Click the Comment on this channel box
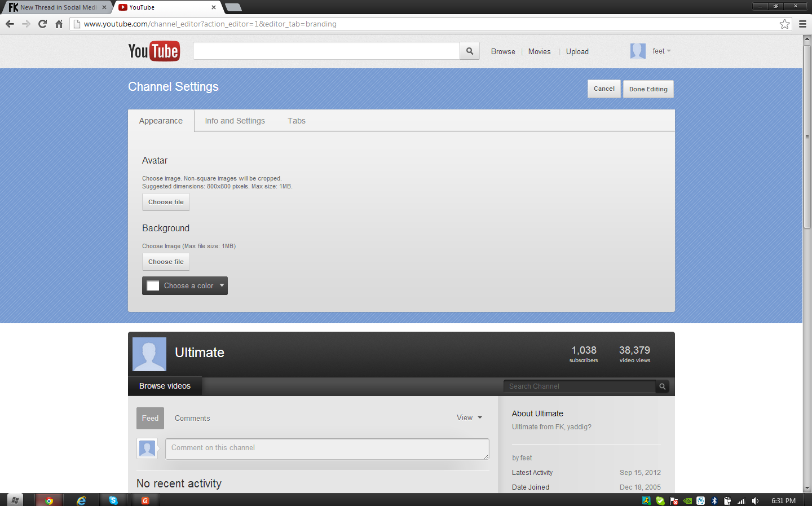 [x=327, y=449]
